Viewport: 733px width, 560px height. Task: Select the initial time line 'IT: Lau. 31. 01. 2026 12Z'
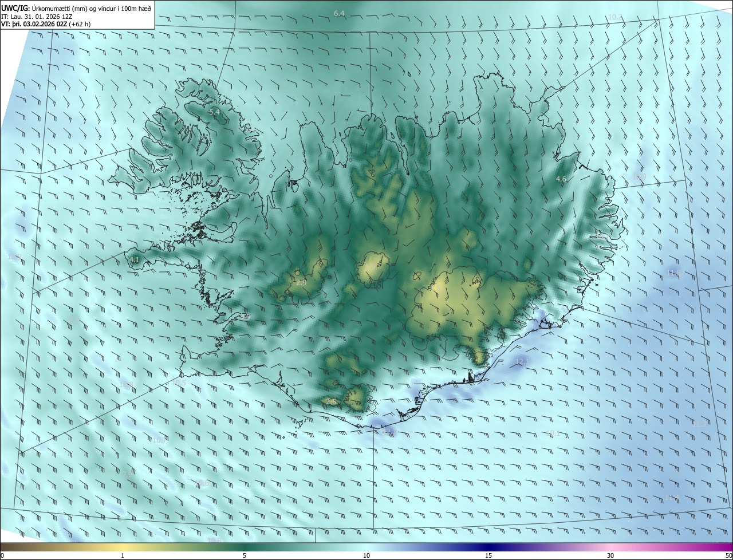[37, 16]
